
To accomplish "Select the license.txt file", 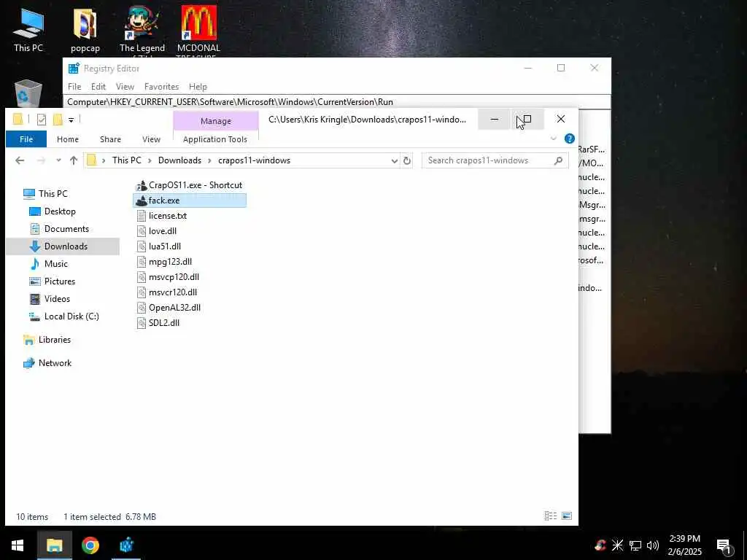I will tap(161, 216).
